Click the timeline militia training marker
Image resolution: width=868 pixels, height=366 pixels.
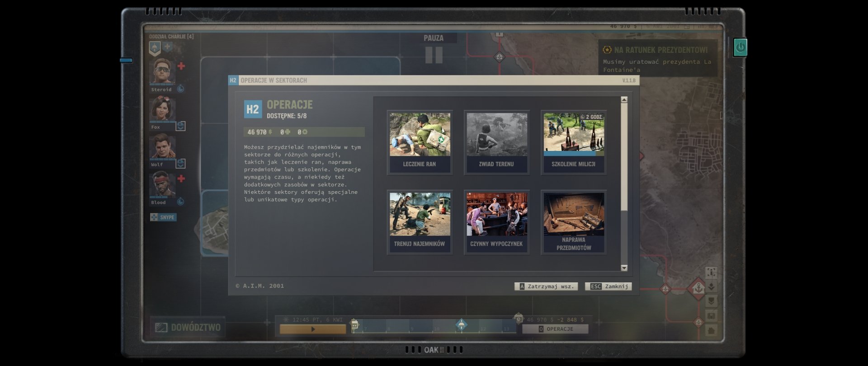coord(461,324)
